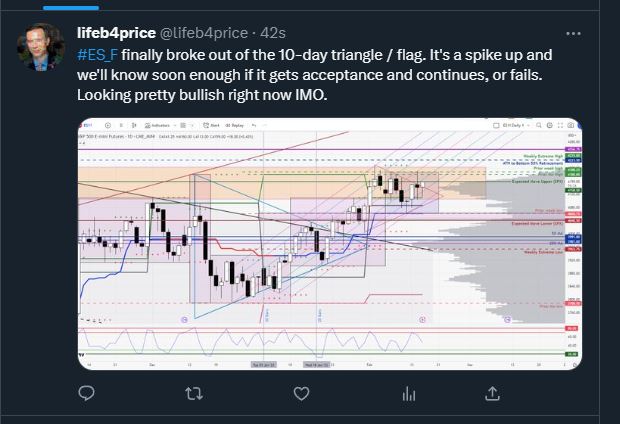Select the highlighted timeline tab at top
620x424 pixels.
pyautogui.click(x=71, y=8)
